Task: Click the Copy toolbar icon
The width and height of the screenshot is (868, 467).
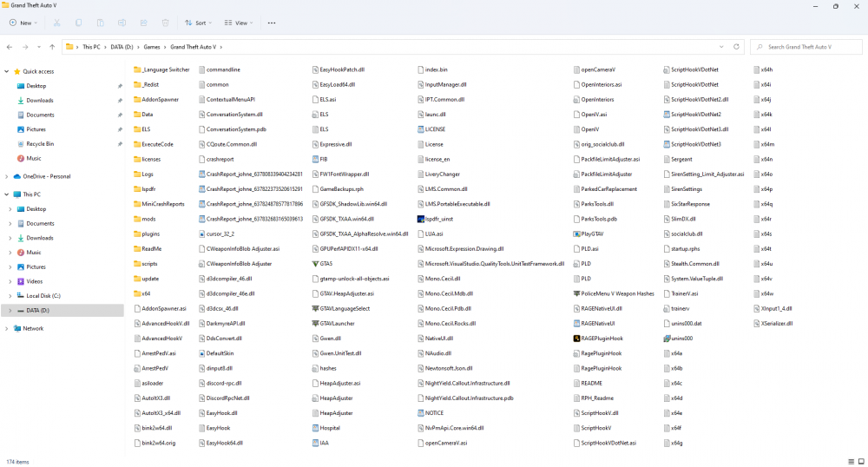Action: pos(79,23)
